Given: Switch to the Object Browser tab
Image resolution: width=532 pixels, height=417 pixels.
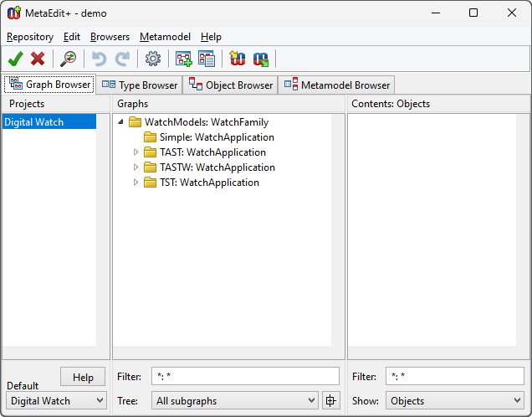Looking at the screenshot, I should pyautogui.click(x=230, y=85).
